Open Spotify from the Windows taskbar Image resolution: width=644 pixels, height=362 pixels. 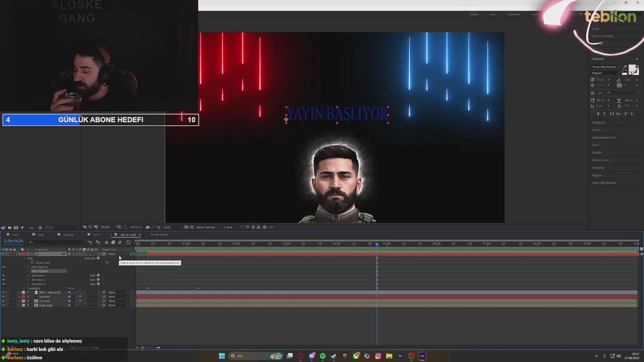point(323,356)
